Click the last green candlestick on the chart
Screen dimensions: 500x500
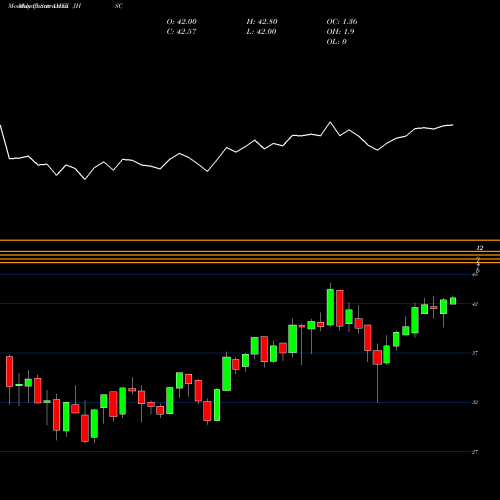(x=453, y=301)
